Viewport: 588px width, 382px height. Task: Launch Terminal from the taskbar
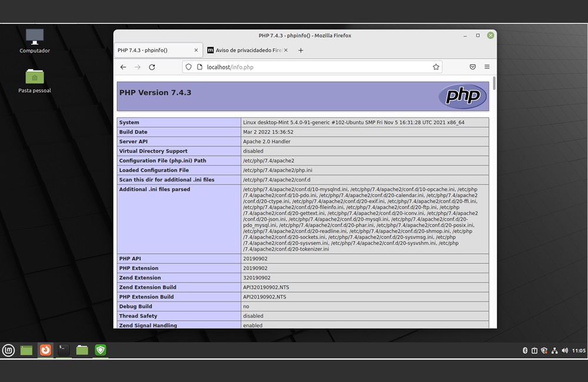point(64,350)
